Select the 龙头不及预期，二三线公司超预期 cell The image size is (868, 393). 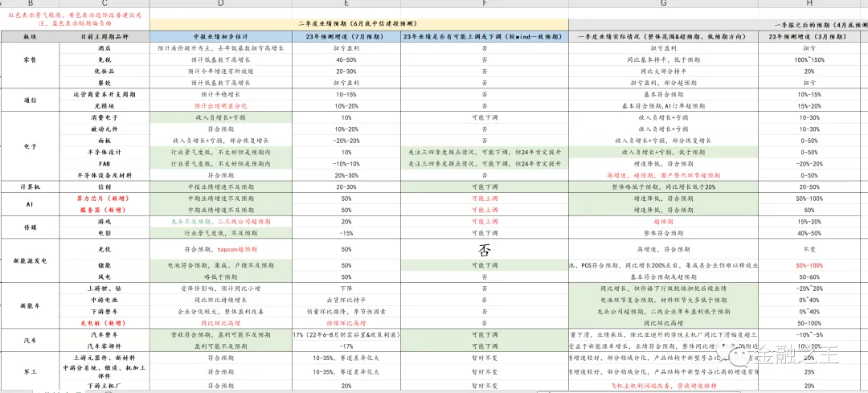[x=220, y=221]
